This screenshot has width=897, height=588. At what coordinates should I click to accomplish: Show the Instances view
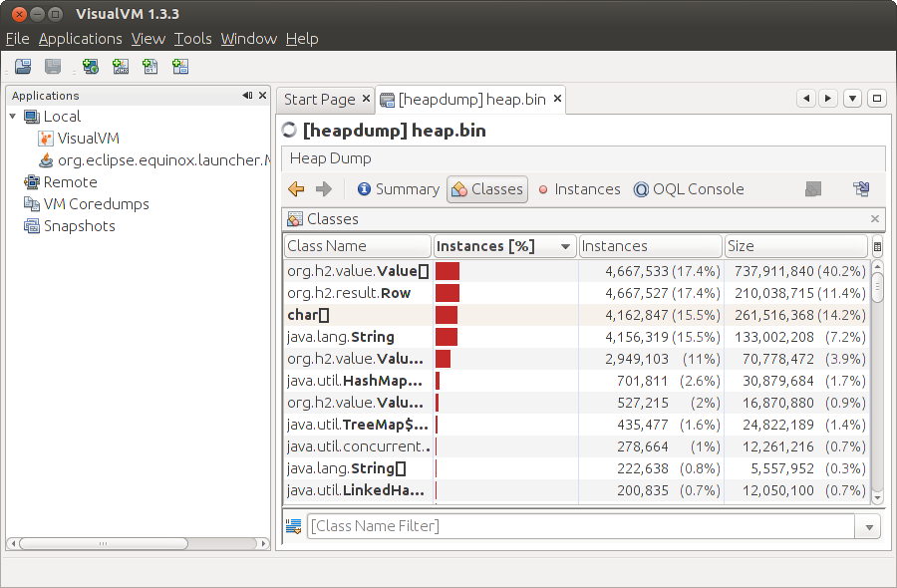point(579,189)
